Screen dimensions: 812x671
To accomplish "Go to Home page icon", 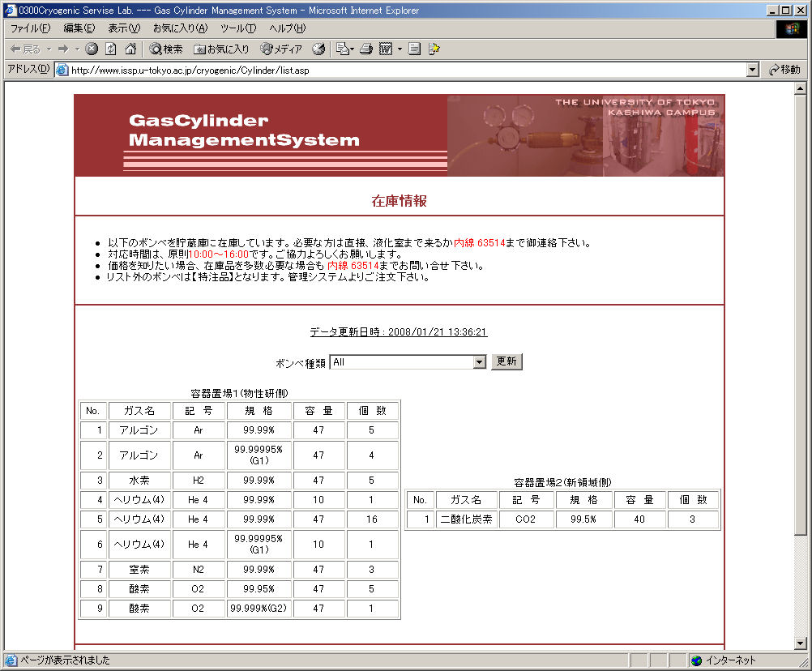I will 130,49.
